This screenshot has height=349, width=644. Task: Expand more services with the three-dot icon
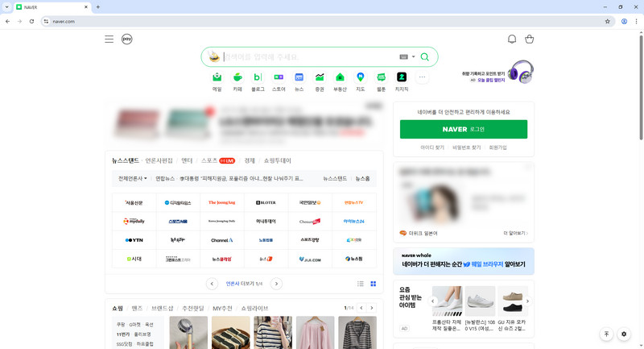(x=422, y=77)
